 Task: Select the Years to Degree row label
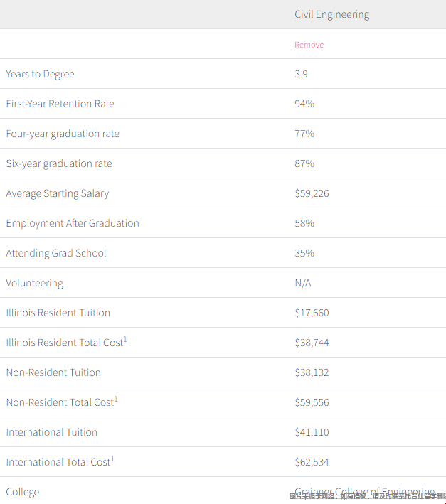(x=40, y=74)
